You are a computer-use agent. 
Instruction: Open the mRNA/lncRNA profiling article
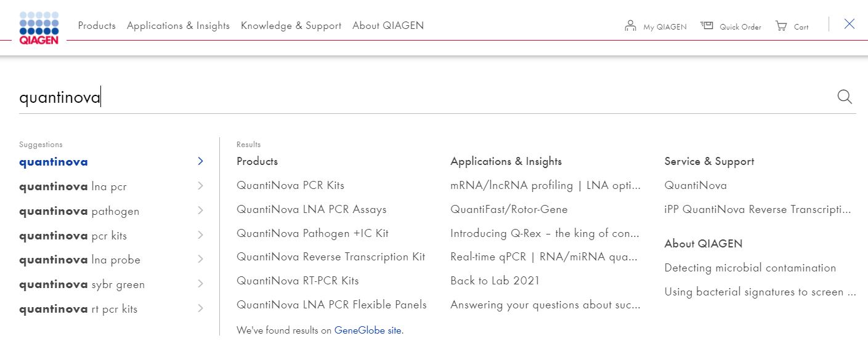[545, 185]
